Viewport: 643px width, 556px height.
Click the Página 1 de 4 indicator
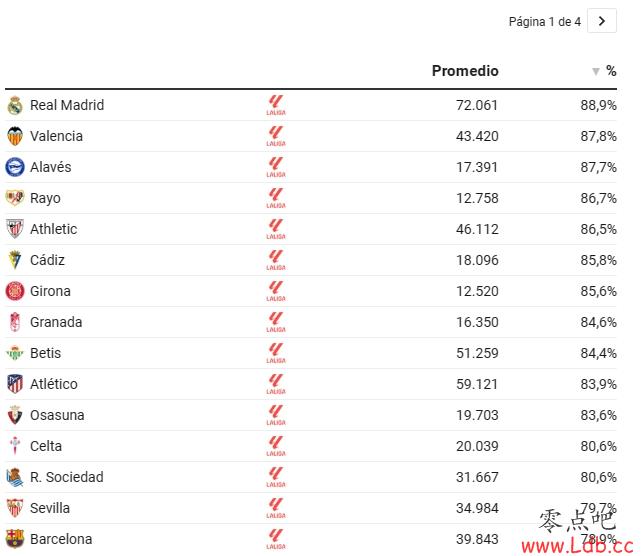[x=545, y=22]
